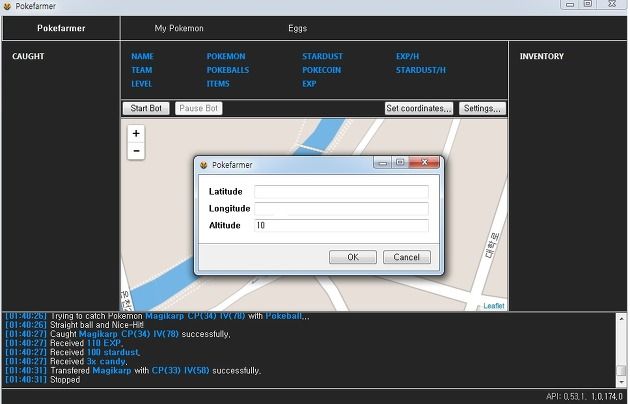Viewport: 630px width, 404px height.
Task: Click the Latitude label in dialog
Action: 225,192
